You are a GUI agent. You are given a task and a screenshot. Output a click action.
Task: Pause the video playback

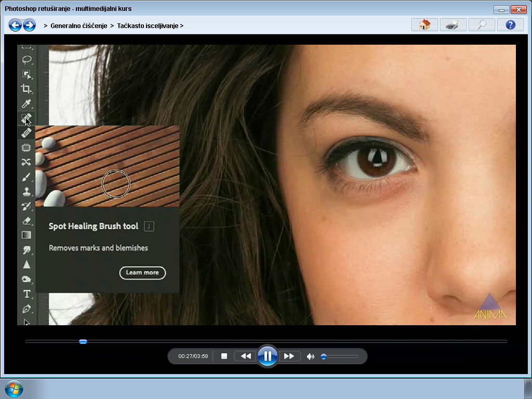[268, 356]
